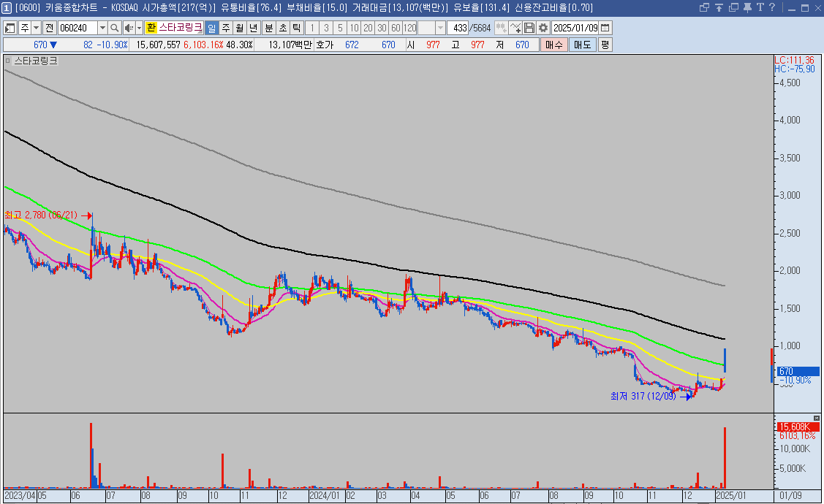Click the panel layout icon at toolbar start

[10, 28]
